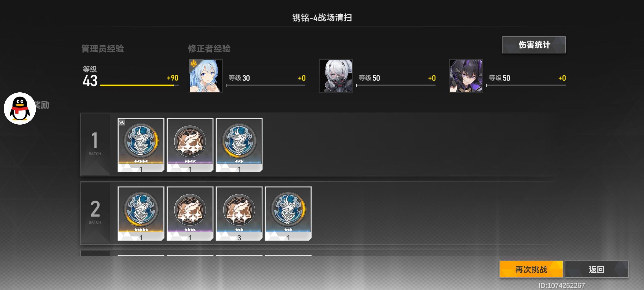
Task: Tap the four-star bronze book item in batch 1
Action: coord(190,145)
